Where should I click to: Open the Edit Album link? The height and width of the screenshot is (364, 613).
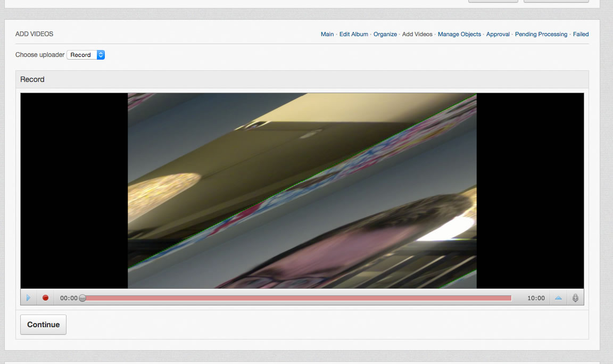pyautogui.click(x=353, y=34)
